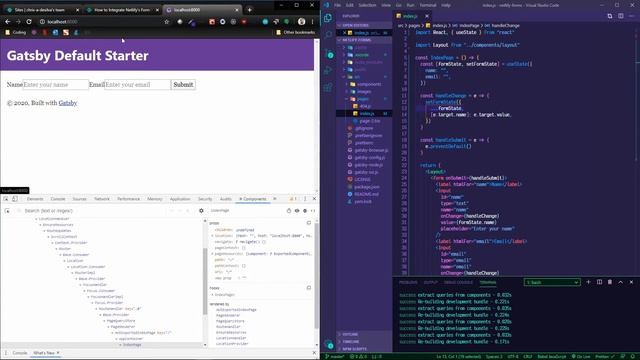Open the Terminal menu in VS Code
The height and width of the screenshot is (360, 640).
pyautogui.click(x=428, y=5)
